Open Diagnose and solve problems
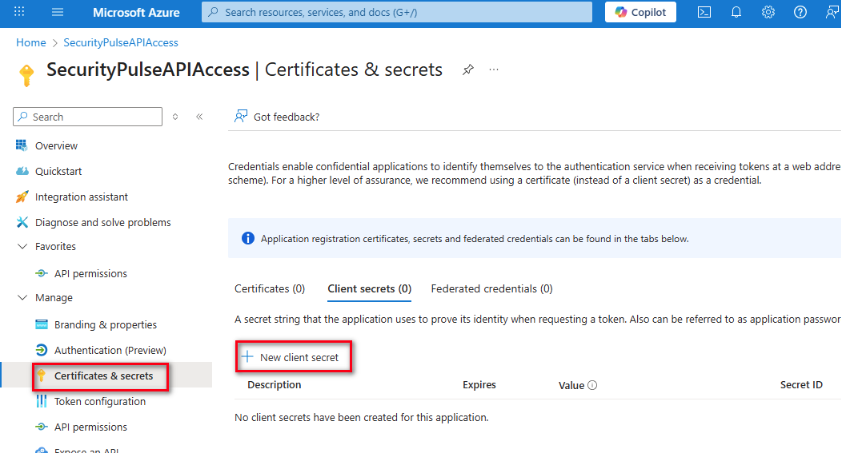This screenshot has height=453, width=841. click(103, 222)
